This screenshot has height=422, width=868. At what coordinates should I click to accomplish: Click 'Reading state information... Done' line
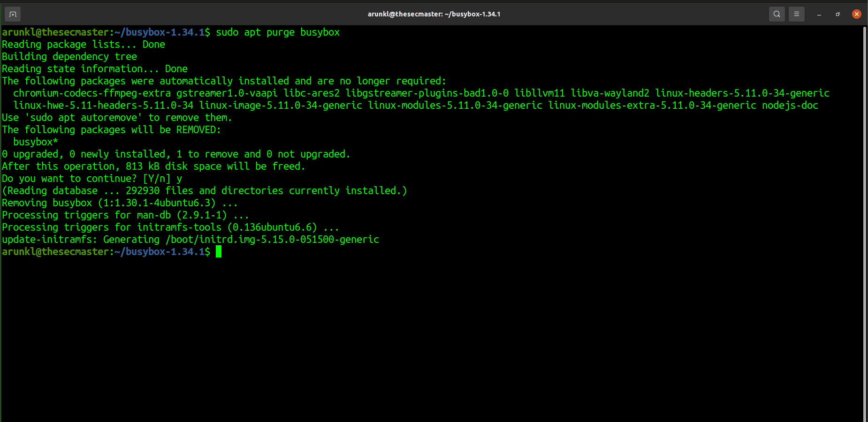95,69
